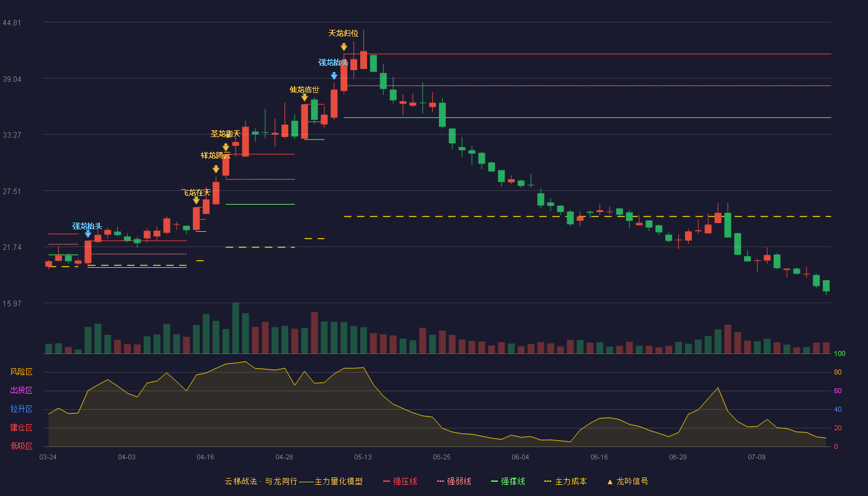Image resolution: width=868 pixels, height=496 pixels.
Task: Click the 龙吟信号 triangle legend icon
Action: (609, 481)
